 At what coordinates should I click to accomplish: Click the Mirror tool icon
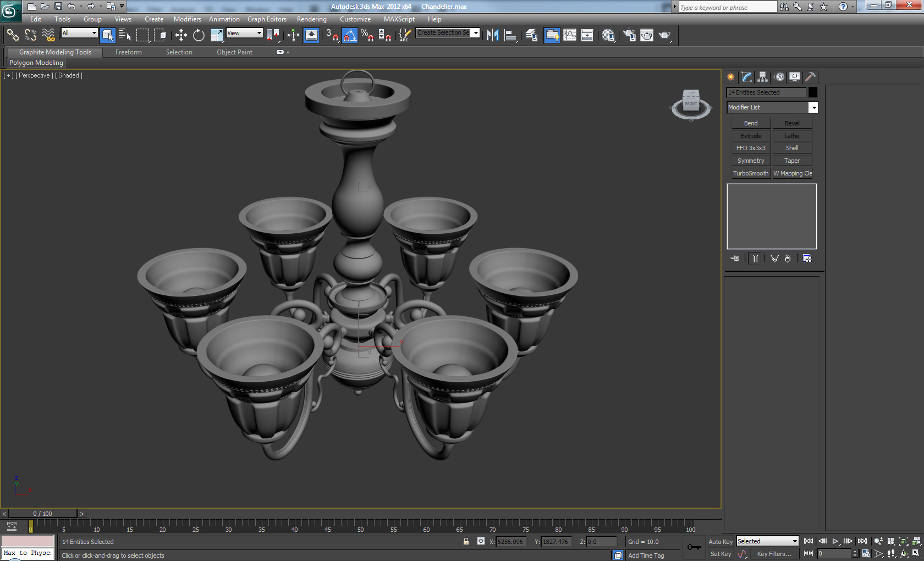(x=492, y=35)
